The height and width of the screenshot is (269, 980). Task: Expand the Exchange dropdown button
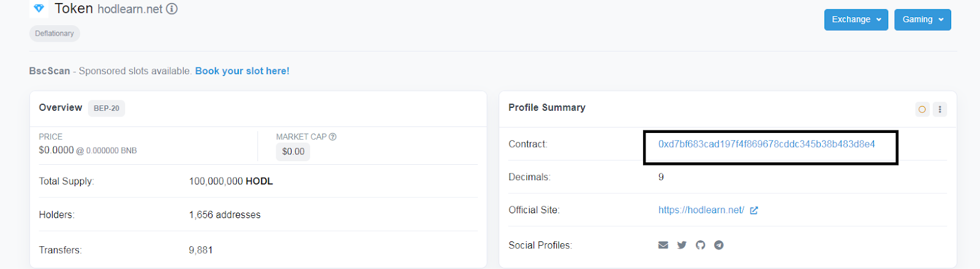click(856, 20)
